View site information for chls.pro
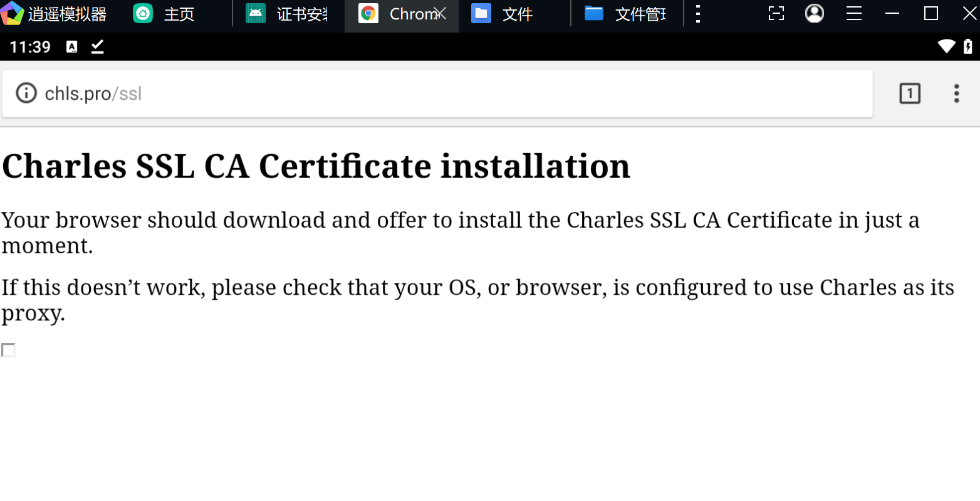The image size is (980, 501). pos(26,93)
